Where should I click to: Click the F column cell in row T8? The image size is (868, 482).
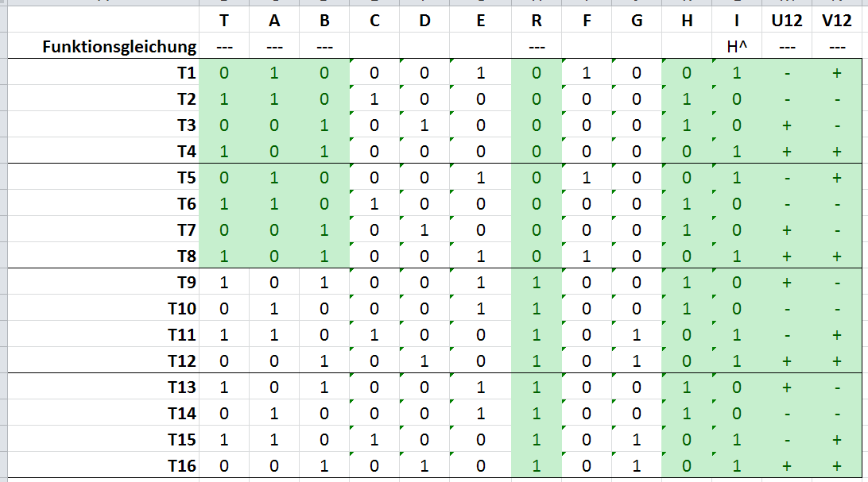click(x=587, y=256)
